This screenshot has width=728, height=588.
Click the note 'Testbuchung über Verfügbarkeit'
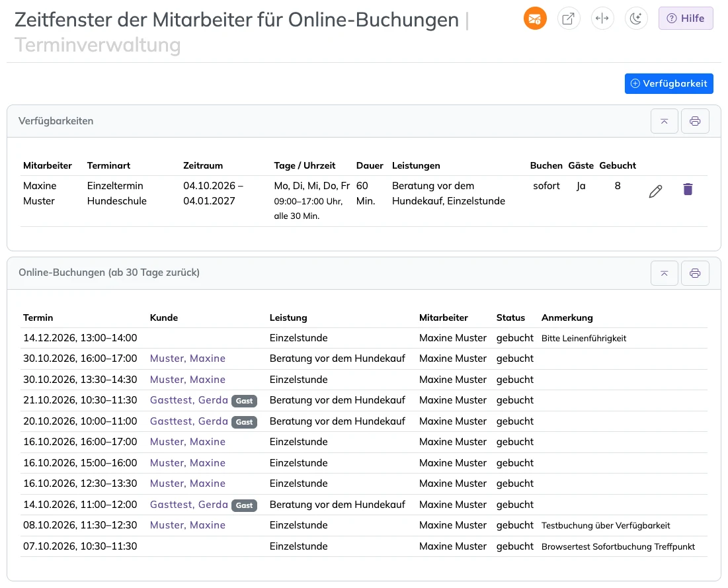coord(606,526)
